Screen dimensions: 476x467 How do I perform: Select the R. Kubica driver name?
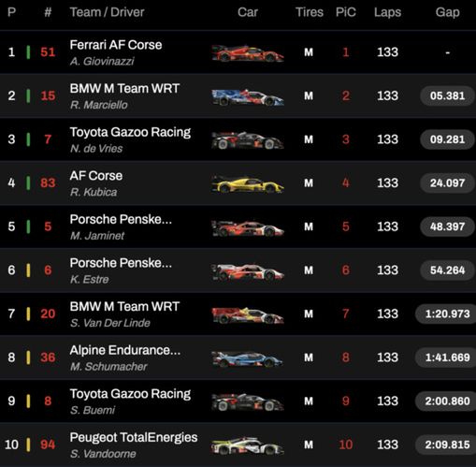[94, 192]
